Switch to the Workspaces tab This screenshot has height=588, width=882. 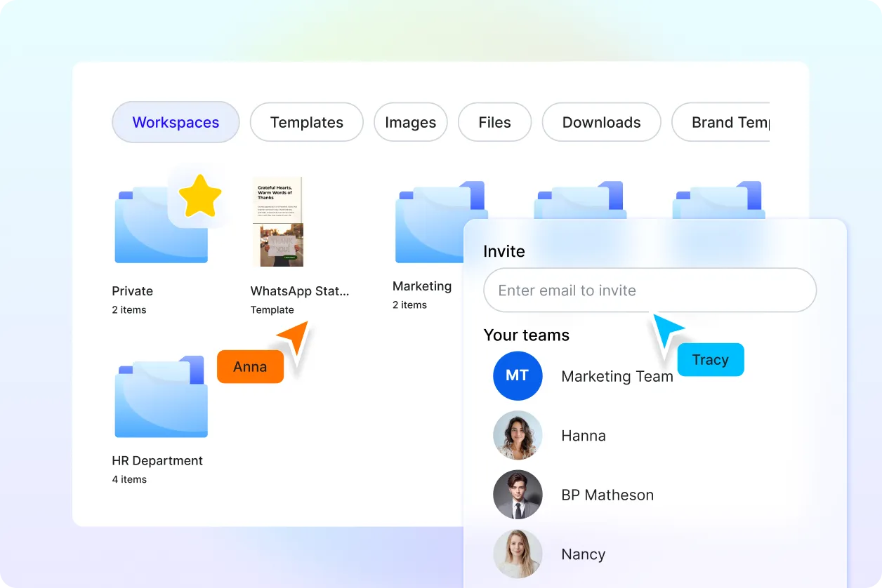[176, 122]
